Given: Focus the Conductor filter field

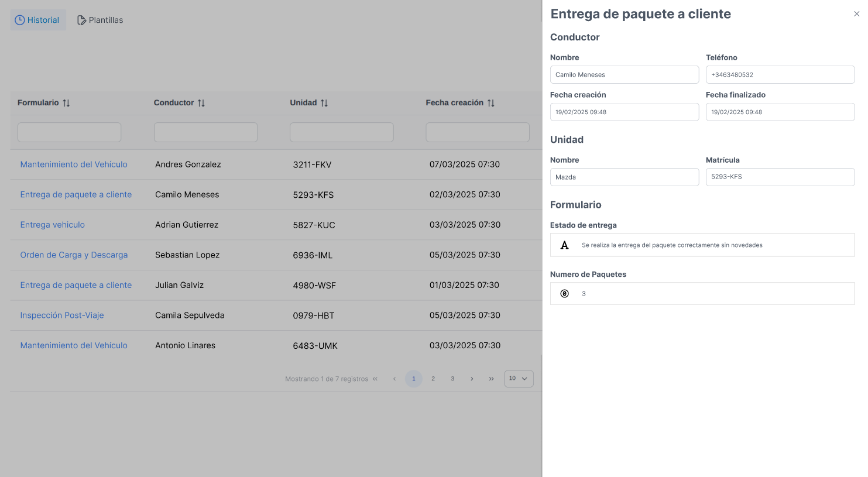Looking at the screenshot, I should tap(205, 132).
